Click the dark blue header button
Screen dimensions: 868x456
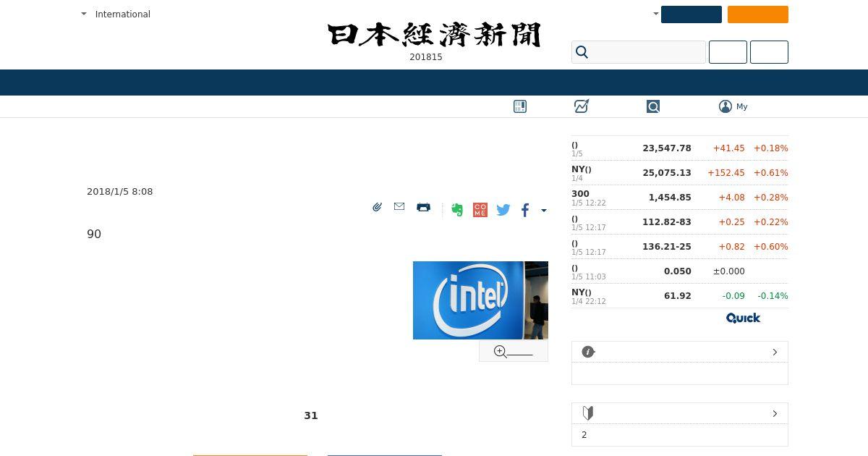coord(692,14)
